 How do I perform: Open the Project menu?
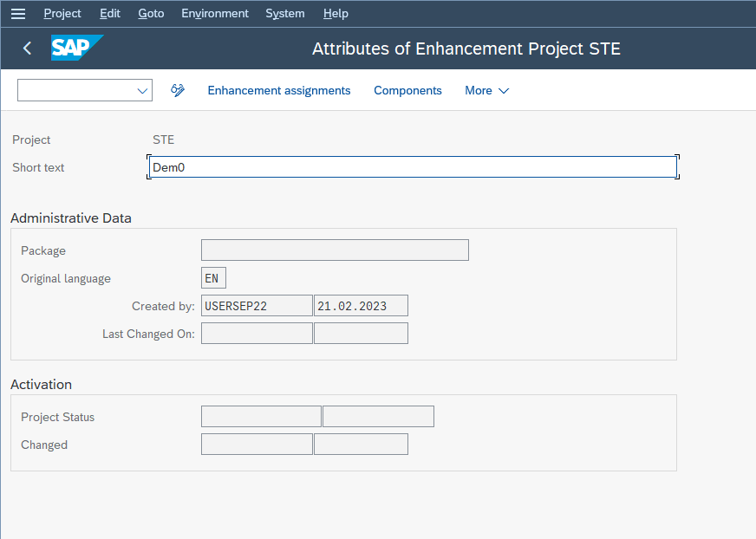tap(62, 13)
